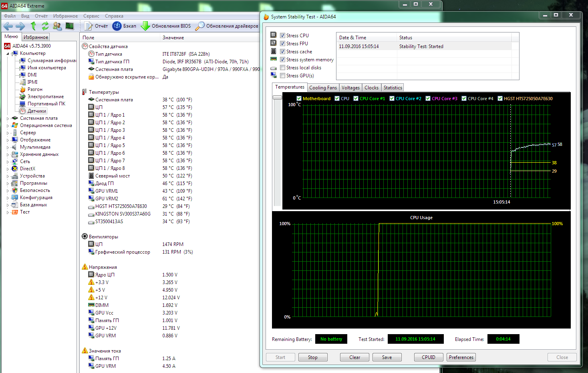Enable the Stress GPU(s) checkbox
Screen dimensions: 588x373
coord(282,76)
